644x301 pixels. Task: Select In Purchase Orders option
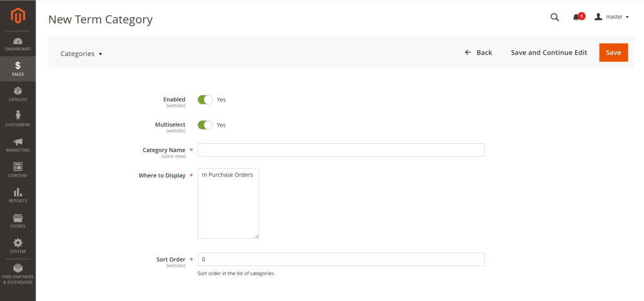[x=227, y=175]
